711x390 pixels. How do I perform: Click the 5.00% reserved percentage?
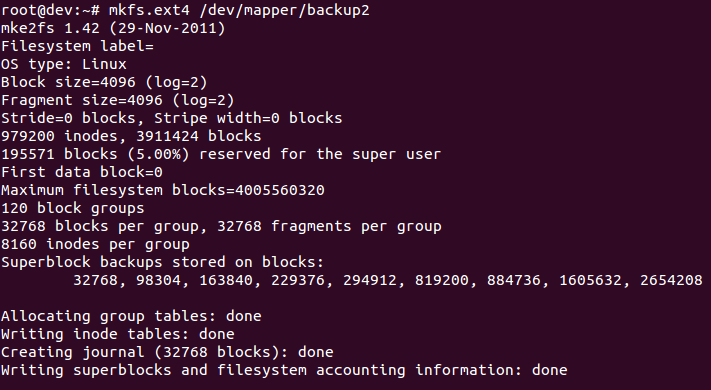click(158, 154)
